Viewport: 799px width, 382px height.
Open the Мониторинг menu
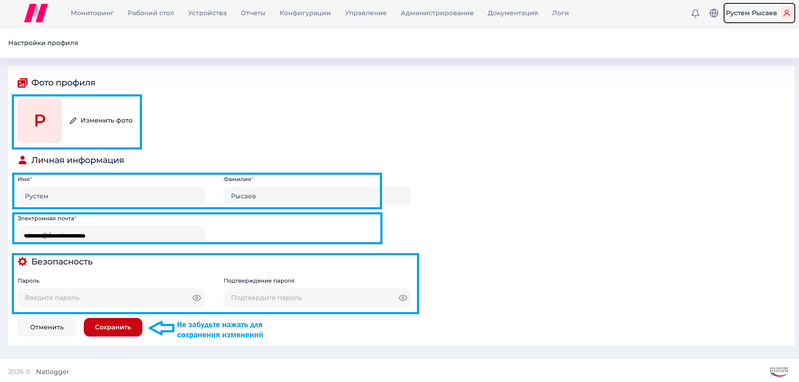click(x=92, y=13)
